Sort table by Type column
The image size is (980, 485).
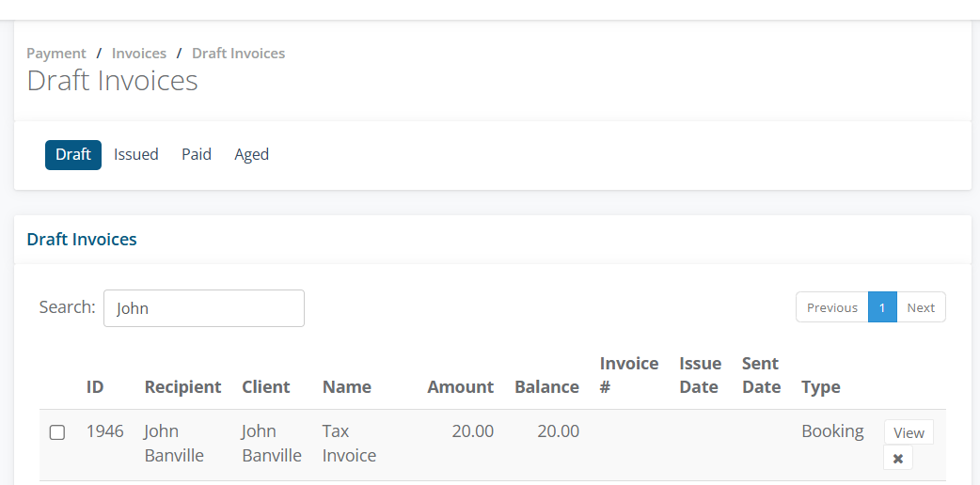(x=821, y=387)
